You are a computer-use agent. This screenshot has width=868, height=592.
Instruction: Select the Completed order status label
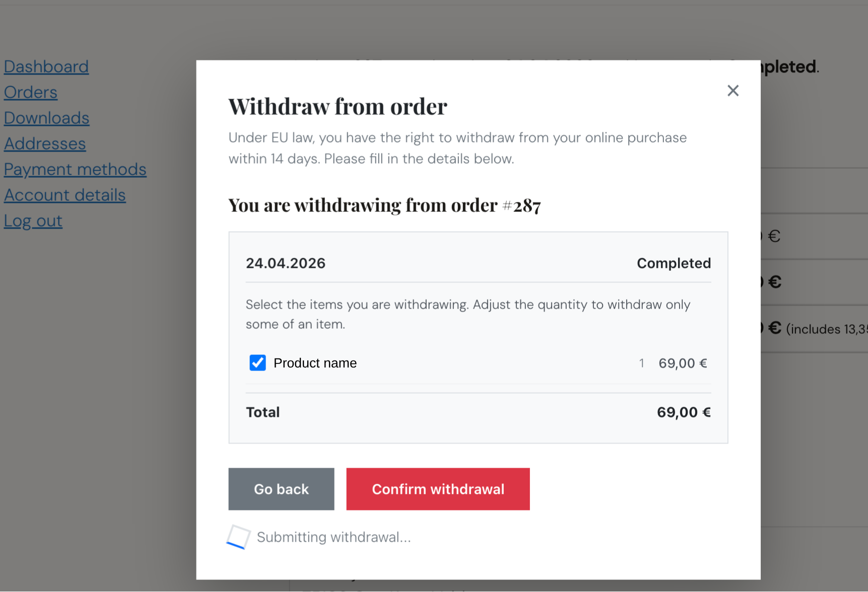(674, 263)
